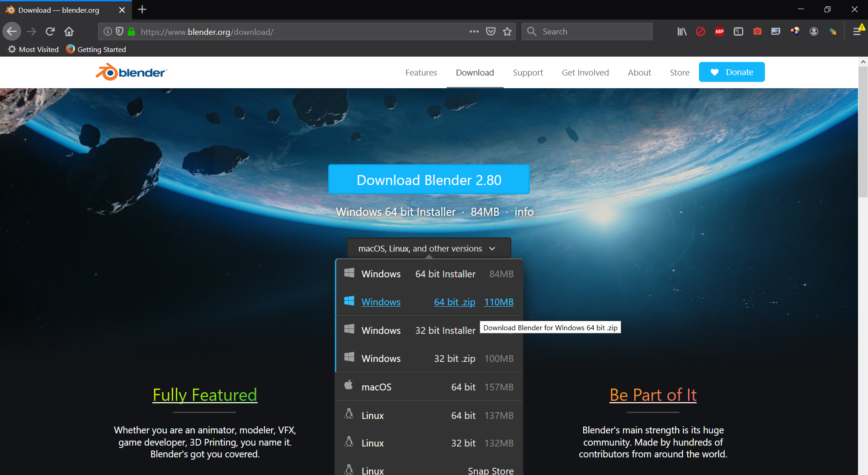Choose Windows 32 bit .zip 100MB
The height and width of the screenshot is (475, 868).
tap(429, 358)
